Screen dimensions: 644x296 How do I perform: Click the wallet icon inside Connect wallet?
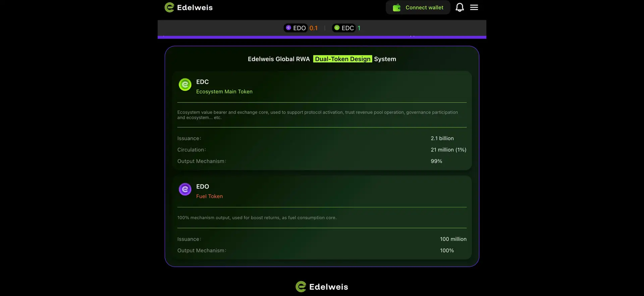click(396, 8)
